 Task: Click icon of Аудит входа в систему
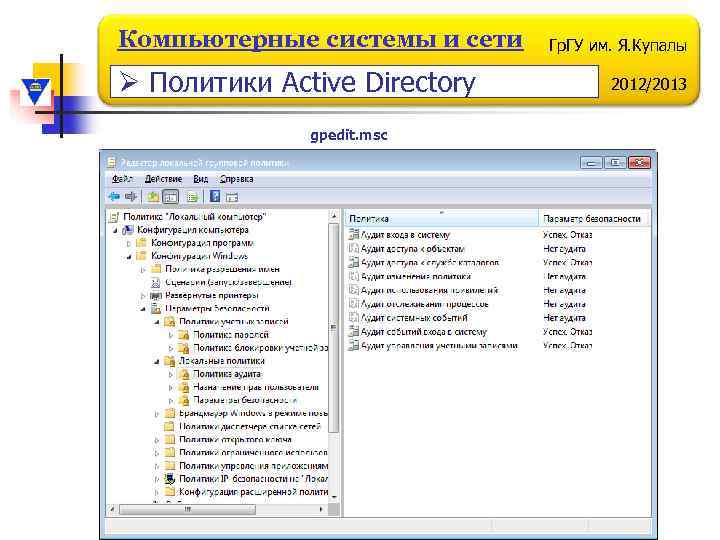(x=353, y=235)
